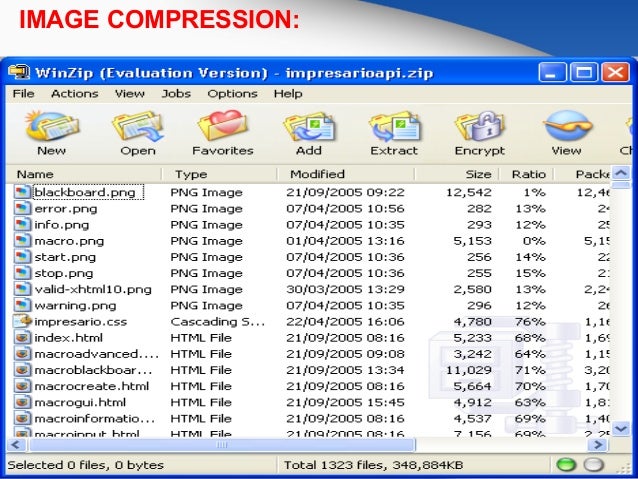Click the Extract toolbar icon
This screenshot has width=638, height=479.
394,127
